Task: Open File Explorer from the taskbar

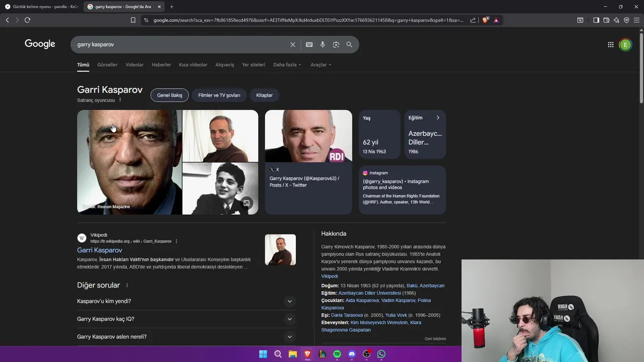Action: click(292, 354)
